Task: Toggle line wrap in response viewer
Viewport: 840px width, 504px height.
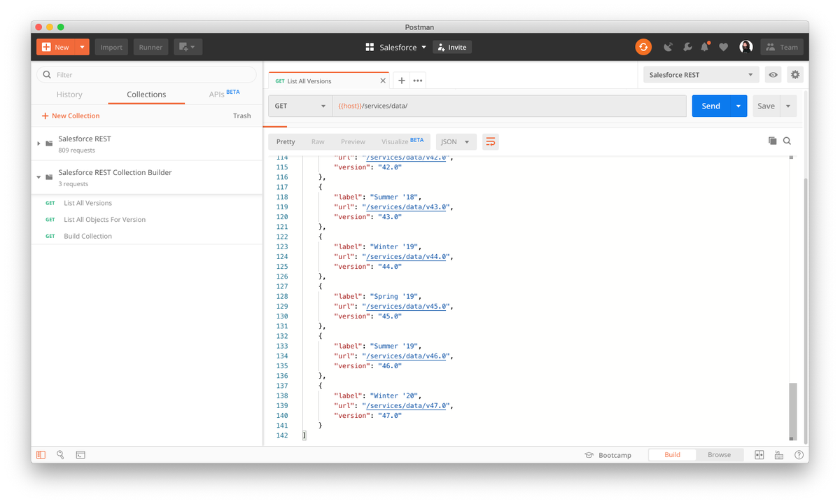Action: coord(490,141)
